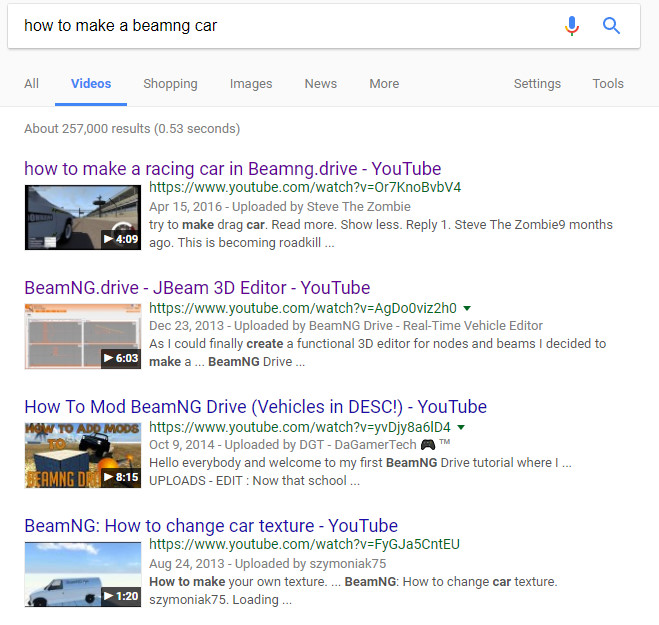Screen dimensions: 659x625
Task: Open 'how to make a racing car in Beamng.drive' link
Action: (x=232, y=169)
